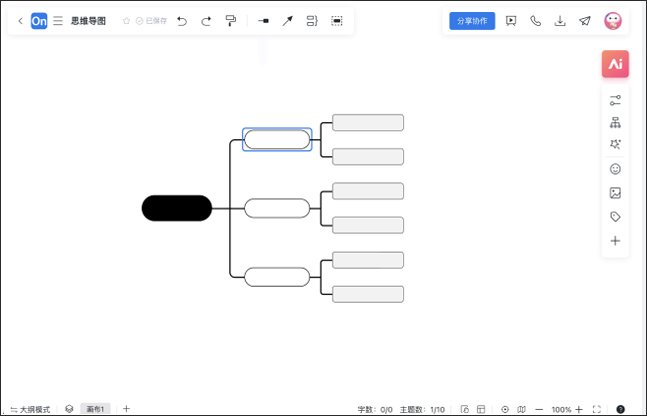Expand the layout structure options
This screenshot has width=647, height=416.
coord(615,123)
